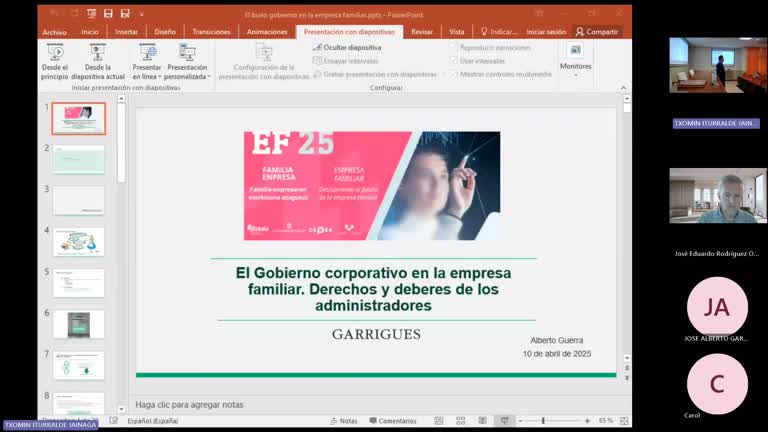
Task: Click slide title El Gobierno corporativo text
Action: click(x=373, y=289)
